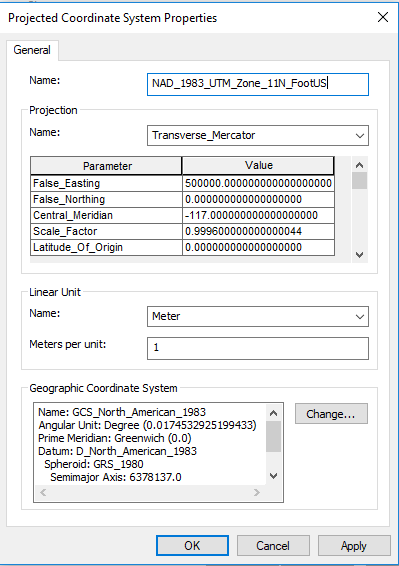The image size is (399, 566).
Task: Click the False_Easting value 500000.000000000000000000
Action: coord(258,183)
